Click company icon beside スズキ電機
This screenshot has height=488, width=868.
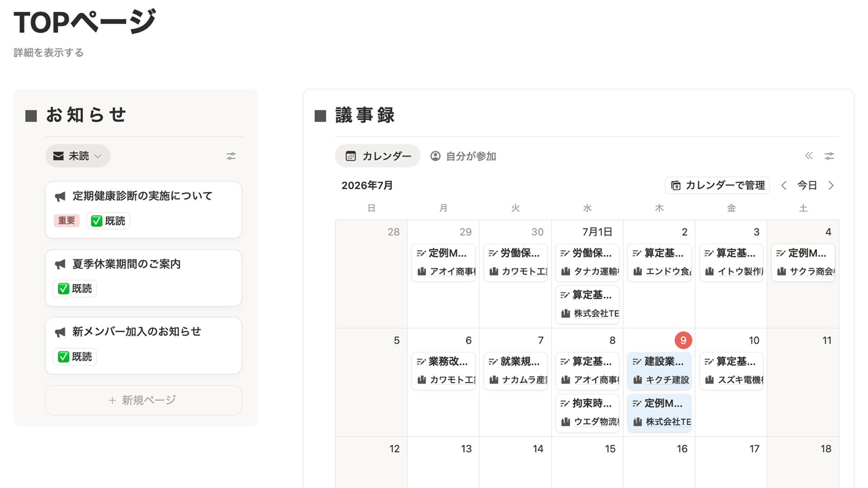pyautogui.click(x=709, y=380)
